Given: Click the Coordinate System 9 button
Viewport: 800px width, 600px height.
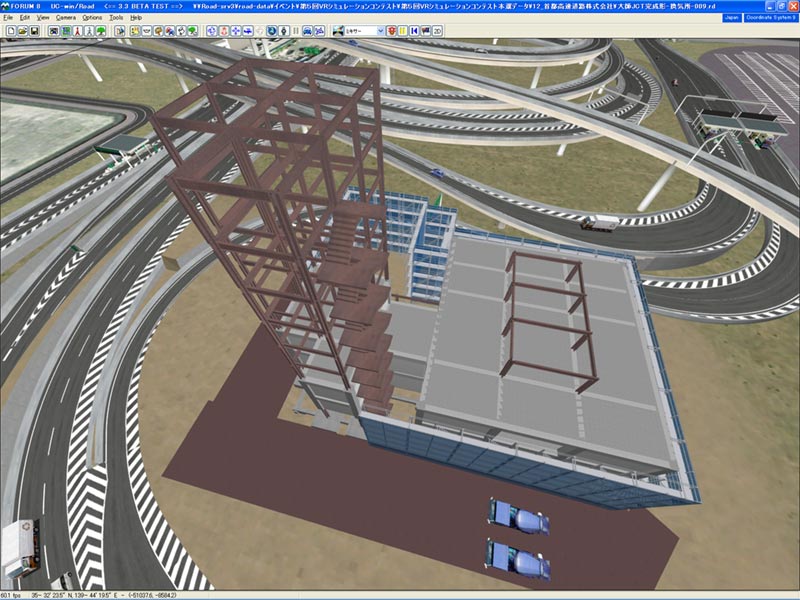Looking at the screenshot, I should [770, 17].
